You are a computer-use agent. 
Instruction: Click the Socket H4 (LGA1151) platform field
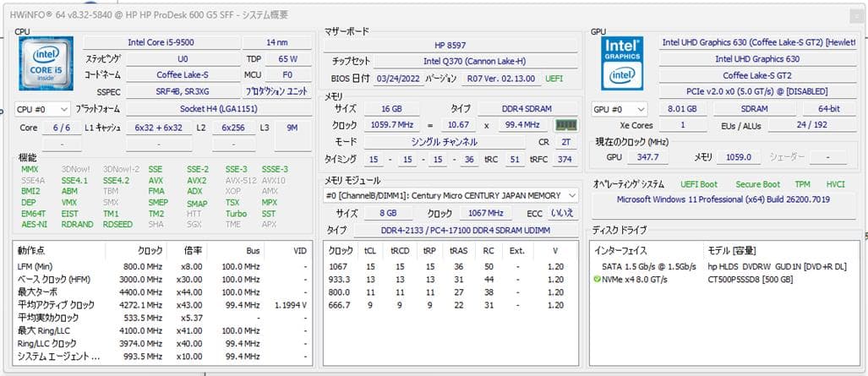[219, 110]
